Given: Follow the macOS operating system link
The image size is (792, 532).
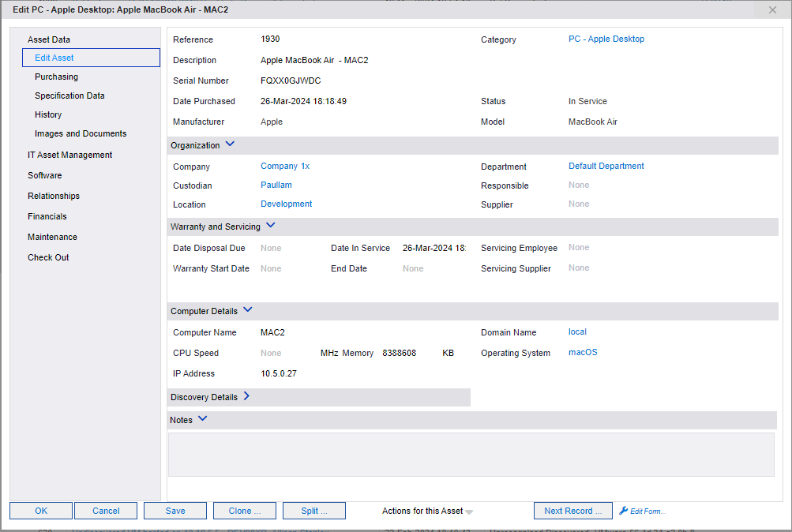Looking at the screenshot, I should [x=582, y=352].
